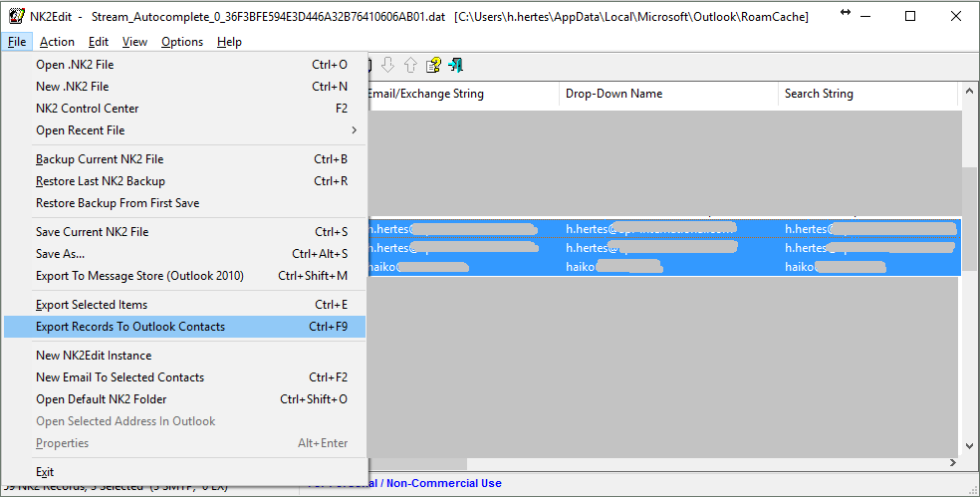Select Restore Last NK2 Backup

tap(184, 180)
